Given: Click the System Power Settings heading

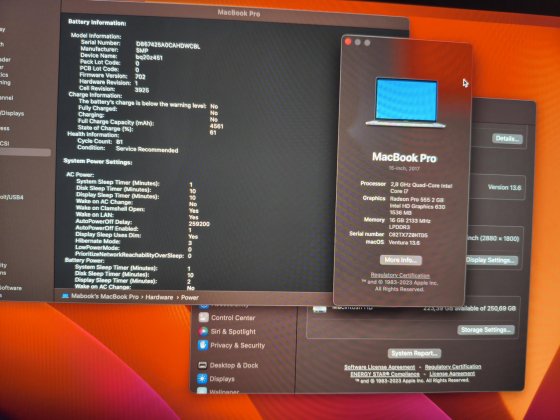Looking at the screenshot, I should (x=98, y=162).
